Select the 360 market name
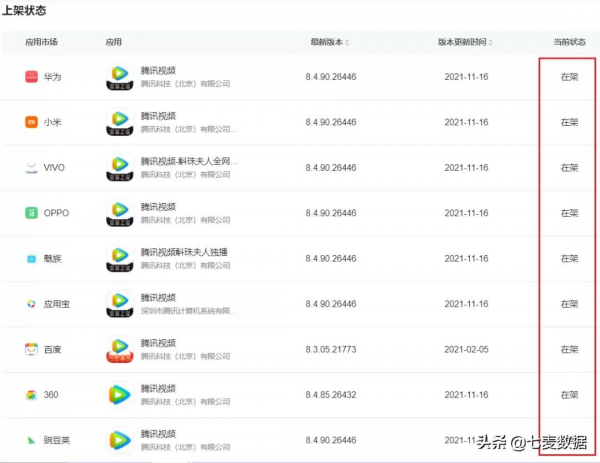The width and height of the screenshot is (600, 463). (51, 395)
